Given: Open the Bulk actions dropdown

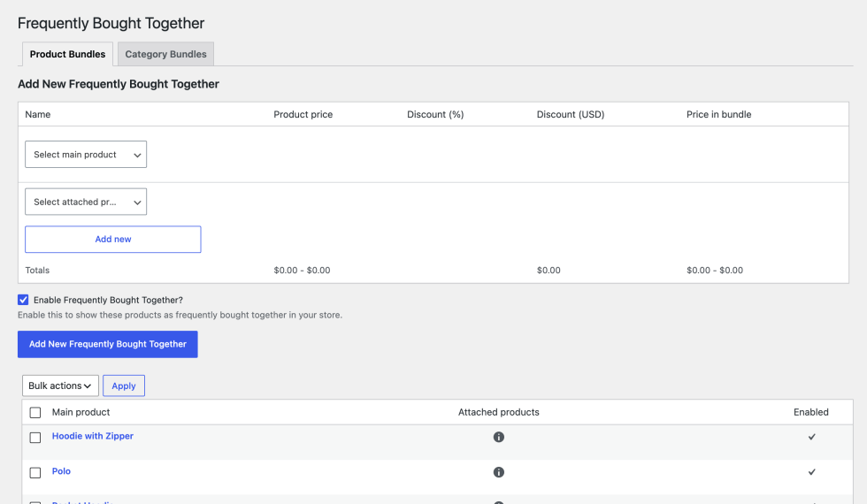Looking at the screenshot, I should (x=60, y=386).
